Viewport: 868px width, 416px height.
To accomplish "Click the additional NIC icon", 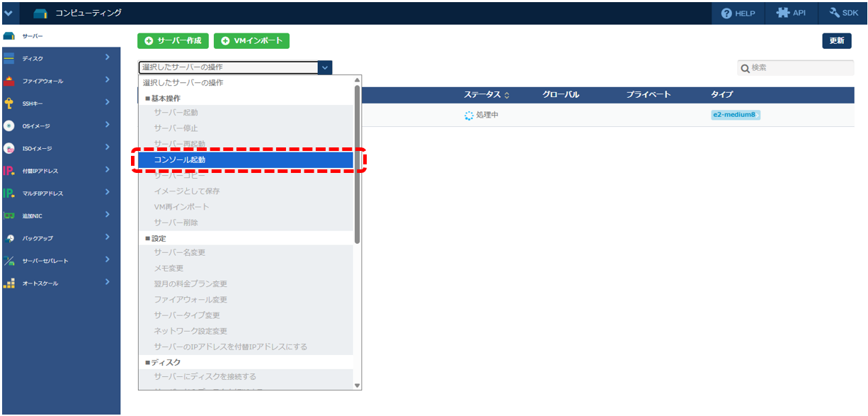I will [9, 215].
